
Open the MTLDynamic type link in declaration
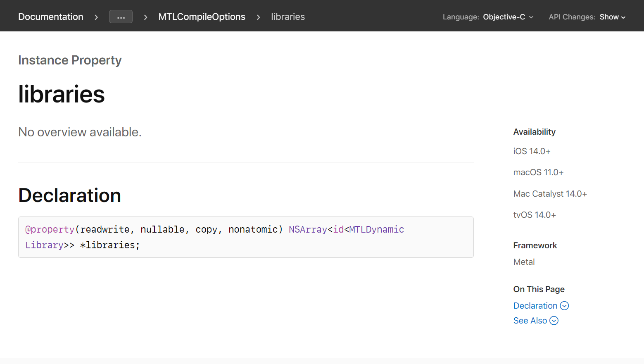click(x=376, y=229)
